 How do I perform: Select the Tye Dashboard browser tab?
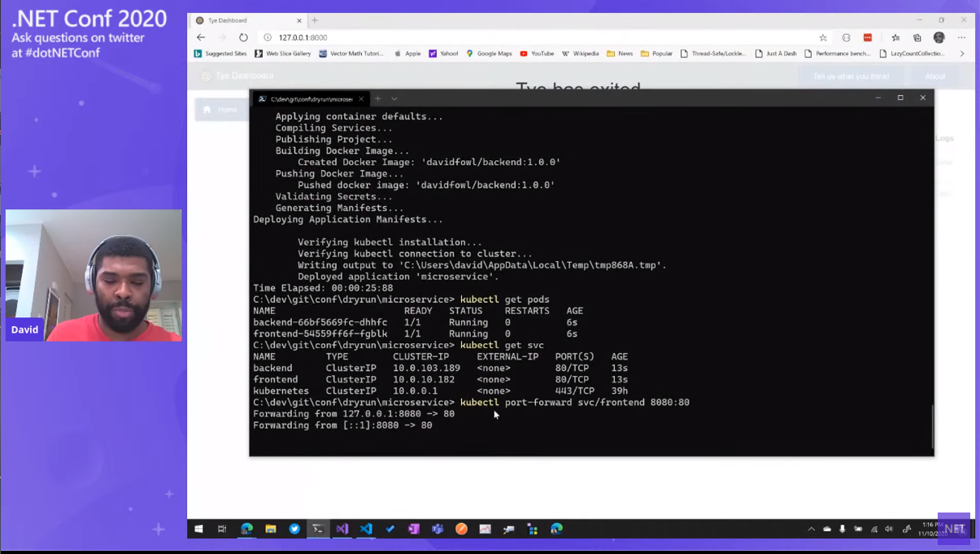(247, 20)
